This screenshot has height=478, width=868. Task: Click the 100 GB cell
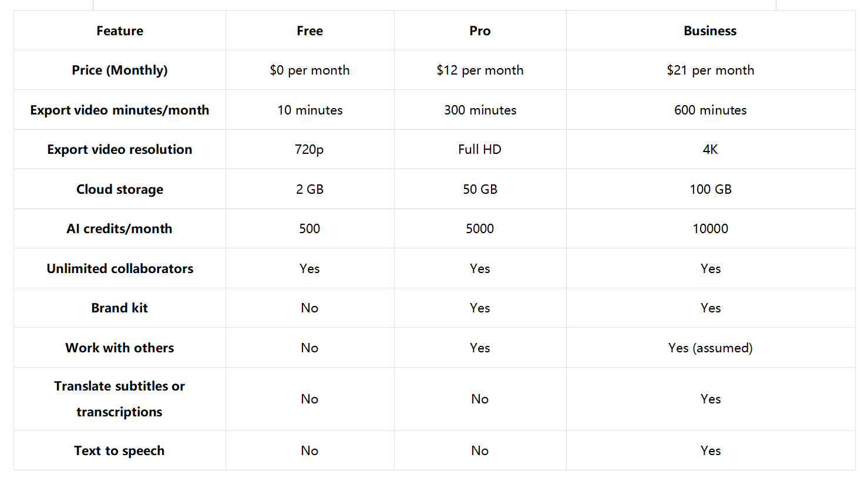(710, 190)
